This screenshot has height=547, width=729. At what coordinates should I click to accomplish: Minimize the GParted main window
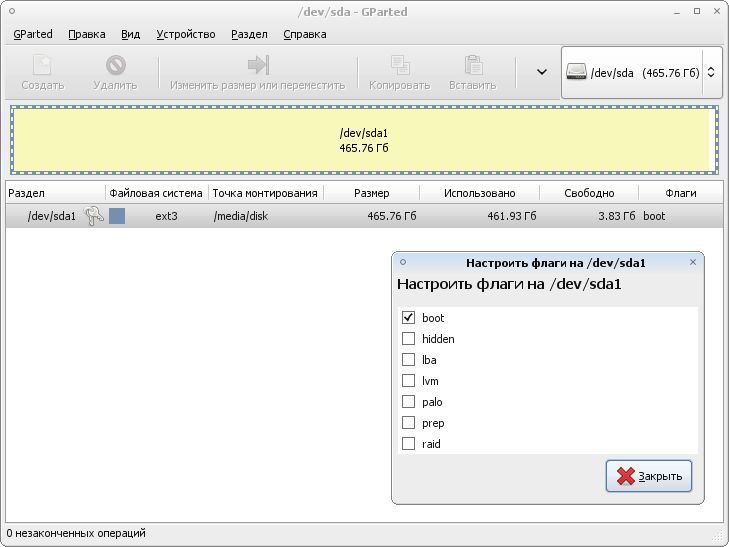677,12
